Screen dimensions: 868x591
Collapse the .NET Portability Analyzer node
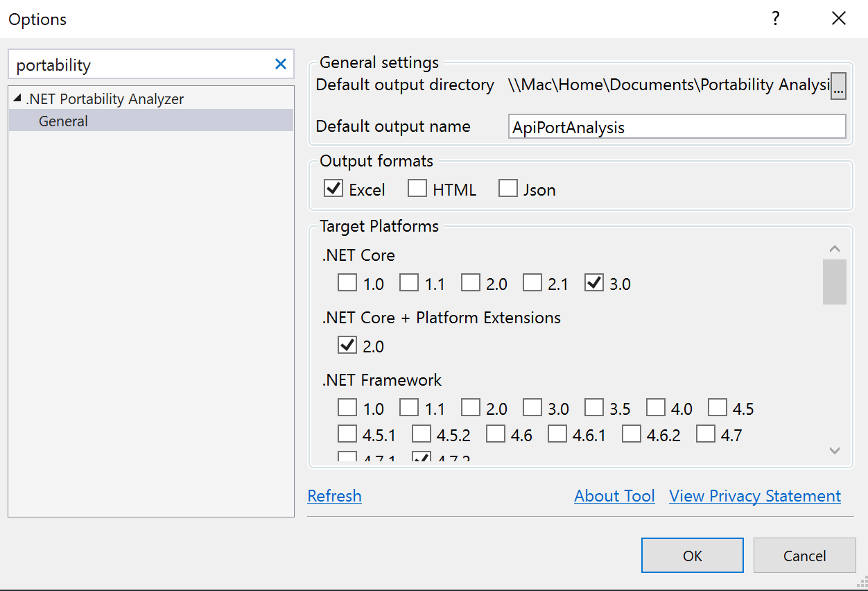coord(17,98)
